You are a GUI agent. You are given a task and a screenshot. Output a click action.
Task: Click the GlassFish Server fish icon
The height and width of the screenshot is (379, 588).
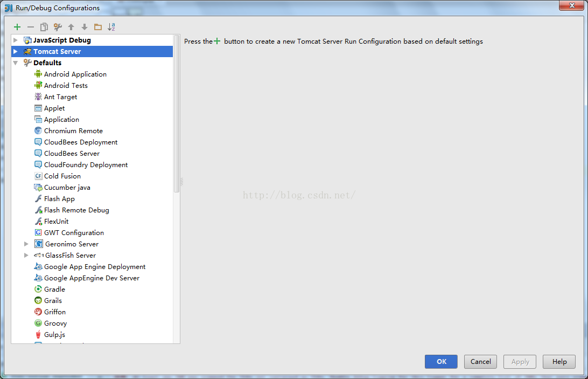(x=39, y=255)
